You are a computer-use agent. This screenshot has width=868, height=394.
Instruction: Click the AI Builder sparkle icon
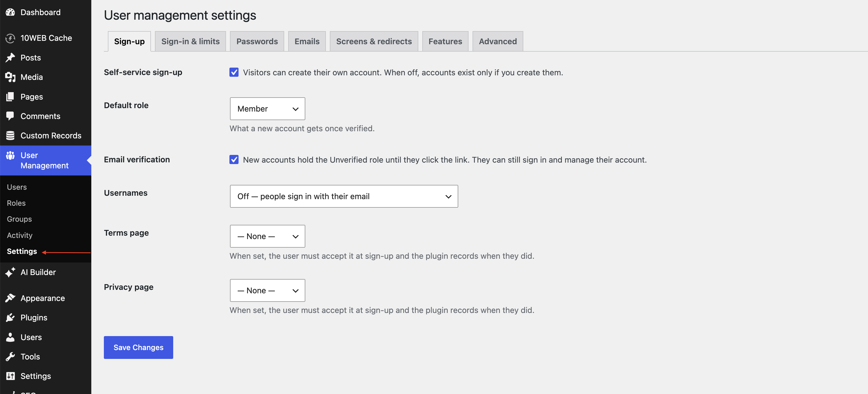[x=11, y=272]
